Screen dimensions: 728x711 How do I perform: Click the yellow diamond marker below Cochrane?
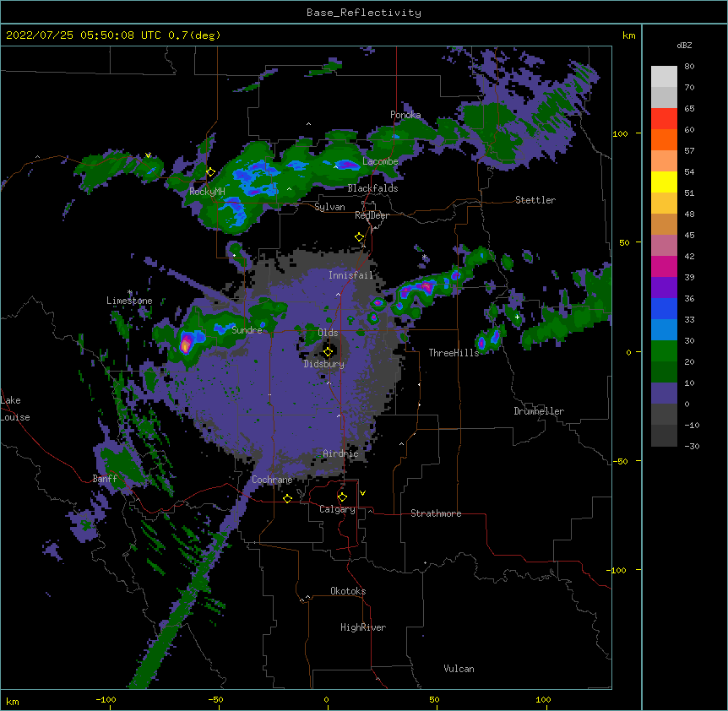pyautogui.click(x=287, y=498)
